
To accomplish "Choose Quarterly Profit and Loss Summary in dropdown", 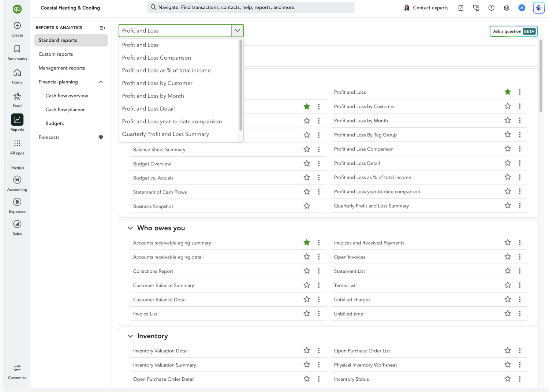I will 165,134.
